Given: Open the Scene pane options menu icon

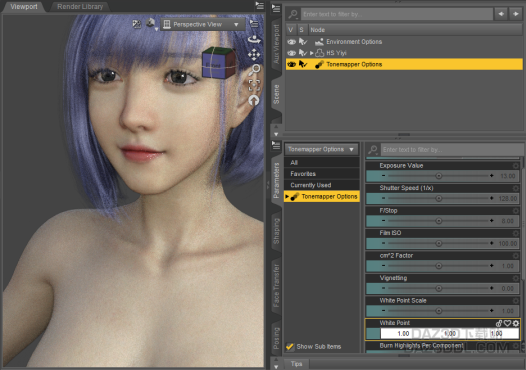Looking at the screenshot, I should pos(276,8).
